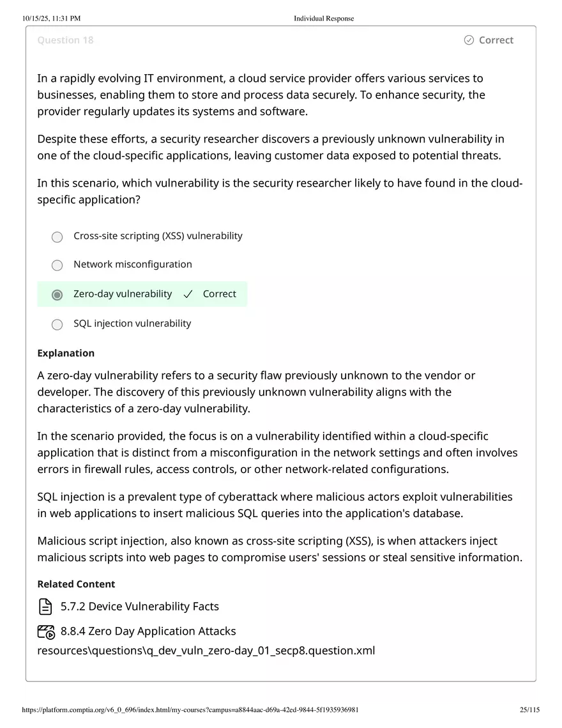Select the SQL injection vulnerability option
Image resolution: width=562 pixels, height=728 pixels.
tap(57, 324)
